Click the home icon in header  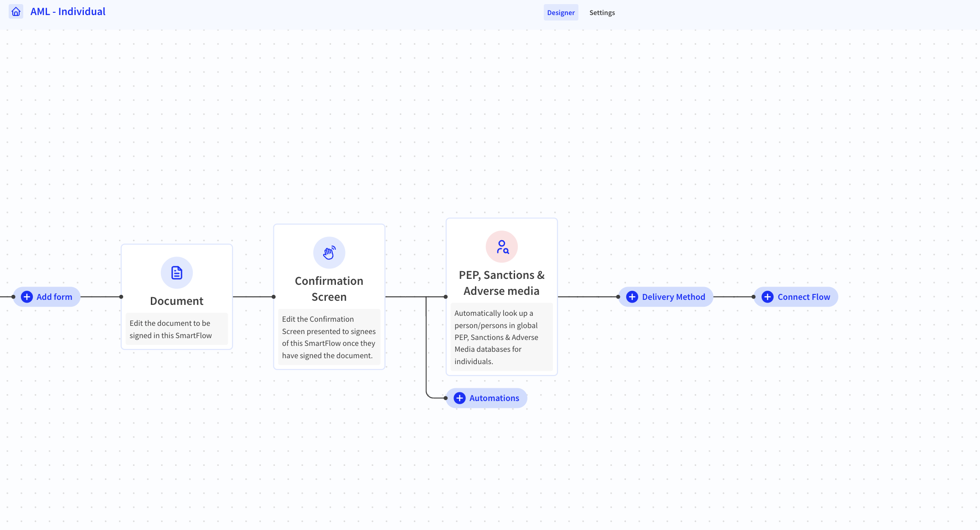[16, 12]
